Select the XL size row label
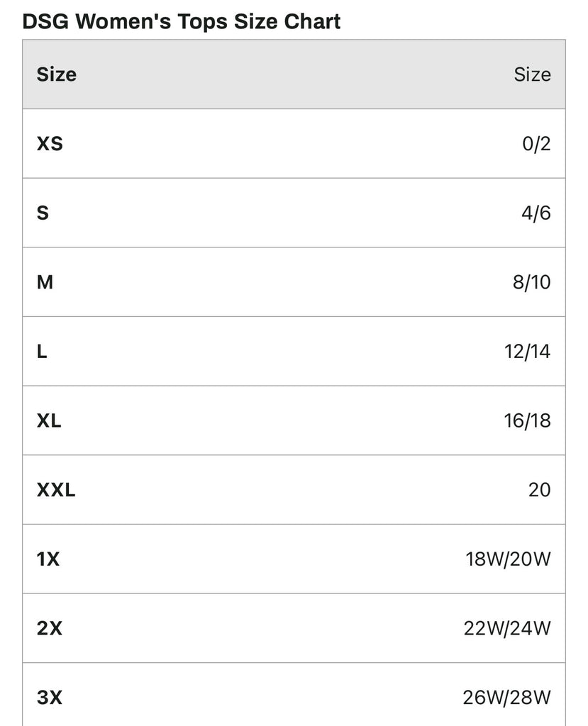The image size is (588, 726). pos(49,420)
